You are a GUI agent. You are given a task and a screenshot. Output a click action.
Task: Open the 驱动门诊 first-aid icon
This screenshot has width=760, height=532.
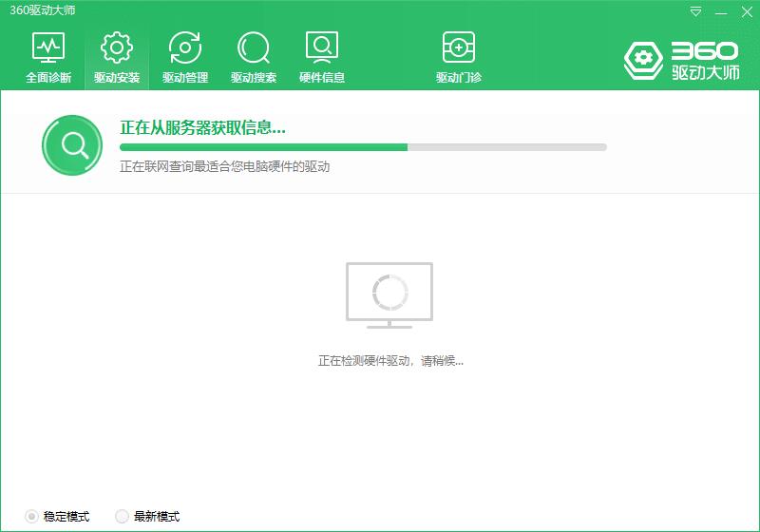[459, 47]
